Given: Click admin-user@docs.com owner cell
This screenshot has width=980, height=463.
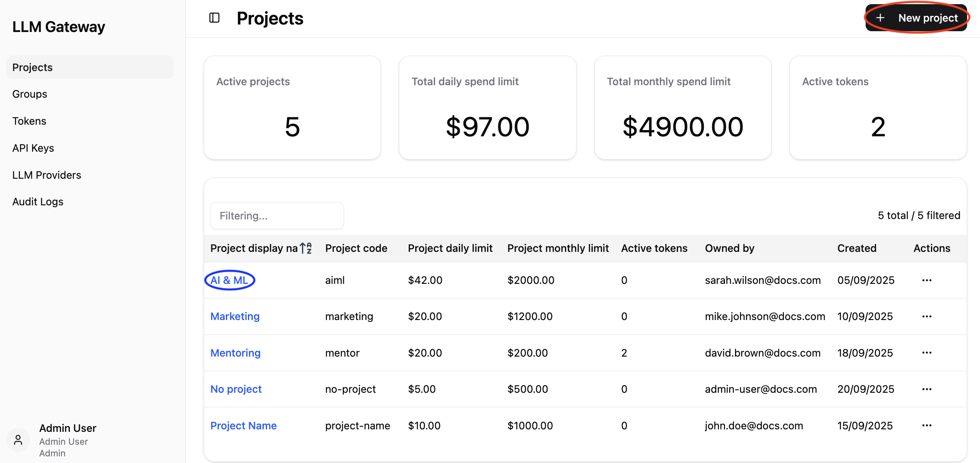Looking at the screenshot, I should [761, 389].
